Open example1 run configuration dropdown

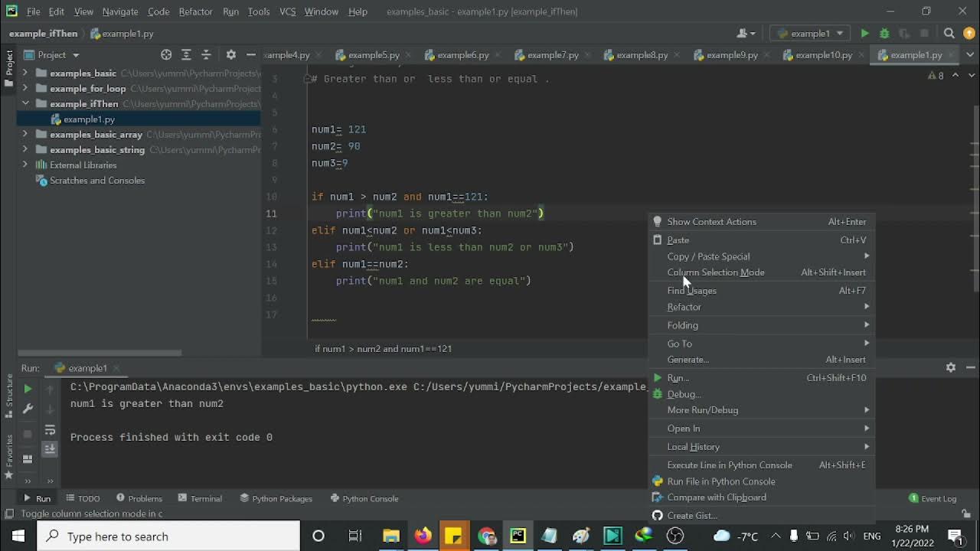click(x=811, y=34)
